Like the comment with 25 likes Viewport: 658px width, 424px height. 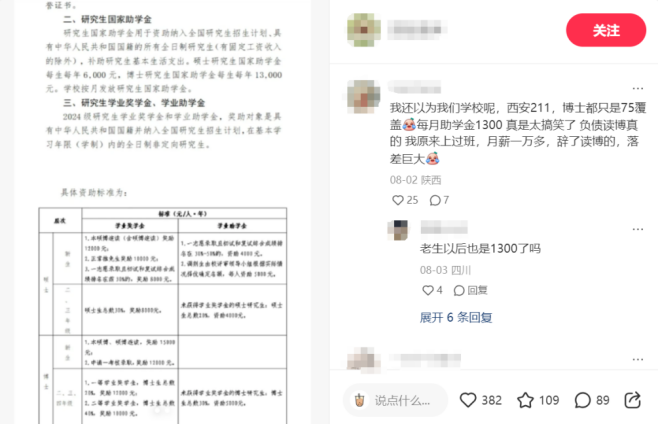coord(397,200)
